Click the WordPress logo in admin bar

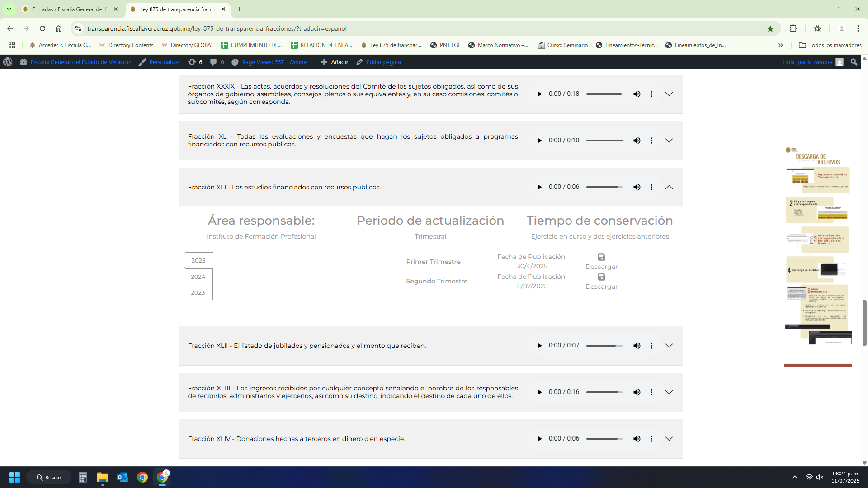pos(8,62)
